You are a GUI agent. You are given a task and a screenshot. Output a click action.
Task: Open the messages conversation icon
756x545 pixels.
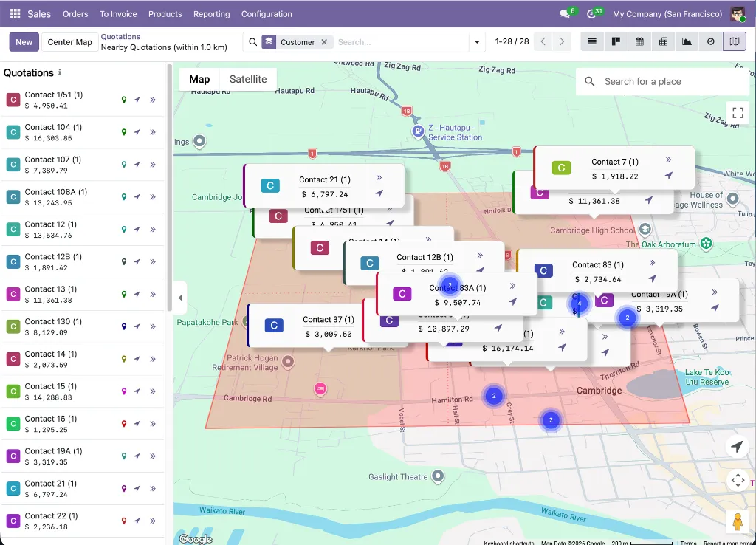point(565,14)
